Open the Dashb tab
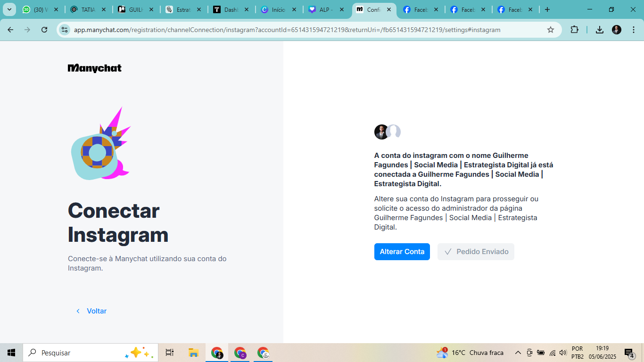The height and width of the screenshot is (362, 644). coord(231,9)
